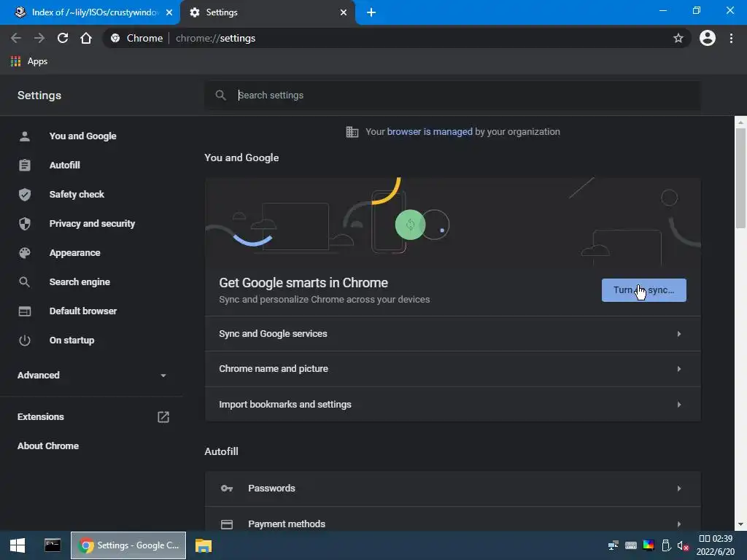
Task: Select the Settings tab
Action: click(x=267, y=12)
